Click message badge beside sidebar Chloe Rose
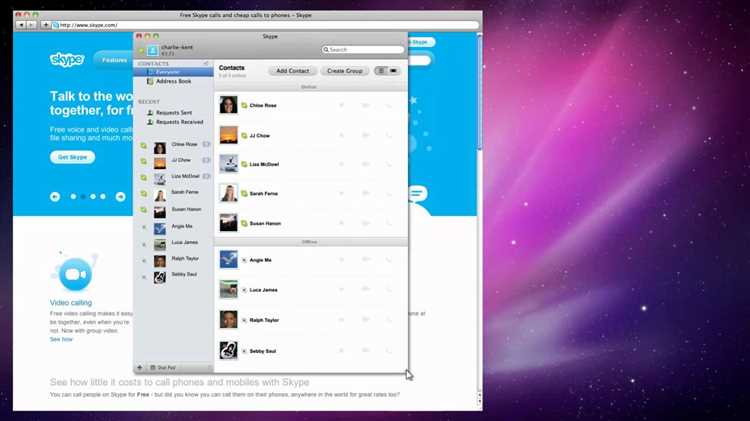This screenshot has width=750, height=421. pos(206,144)
